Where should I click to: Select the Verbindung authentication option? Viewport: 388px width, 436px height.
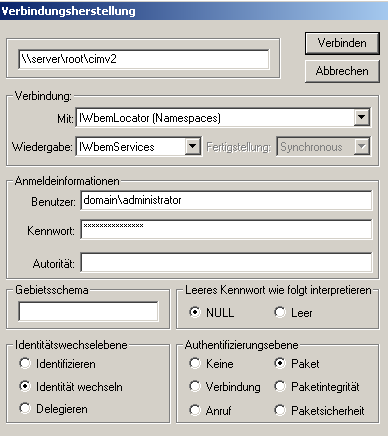(225, 387)
